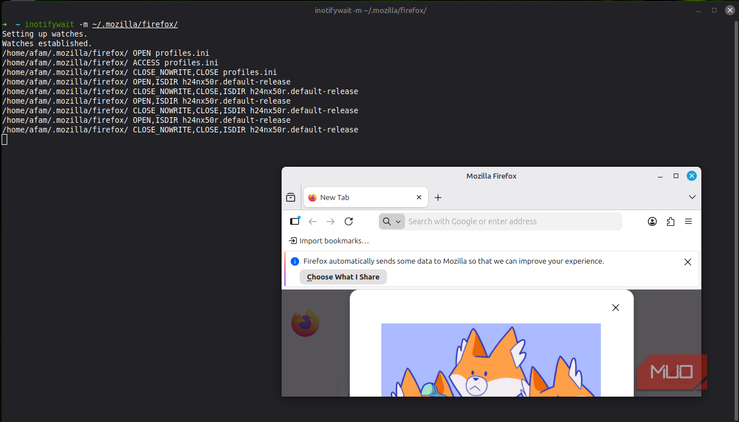The image size is (739, 422).
Task: Click Choose What I Share button
Action: pyautogui.click(x=343, y=277)
